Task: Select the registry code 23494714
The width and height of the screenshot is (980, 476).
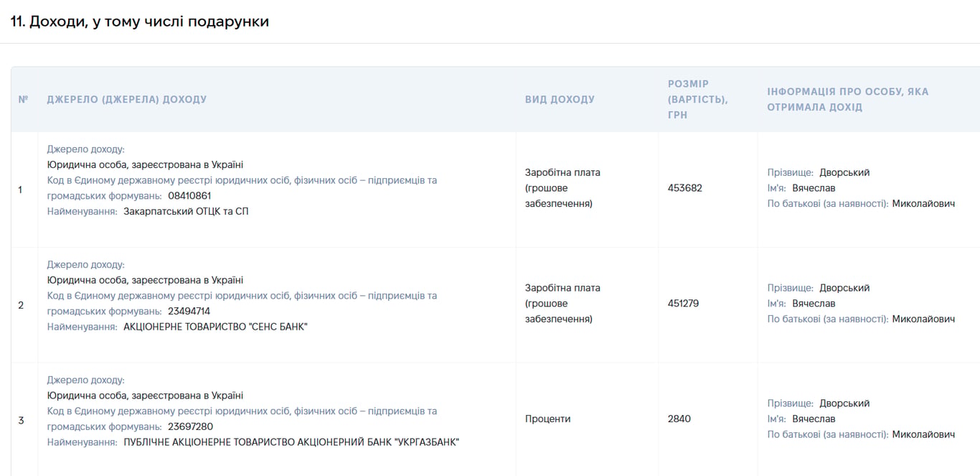Action: 189,311
